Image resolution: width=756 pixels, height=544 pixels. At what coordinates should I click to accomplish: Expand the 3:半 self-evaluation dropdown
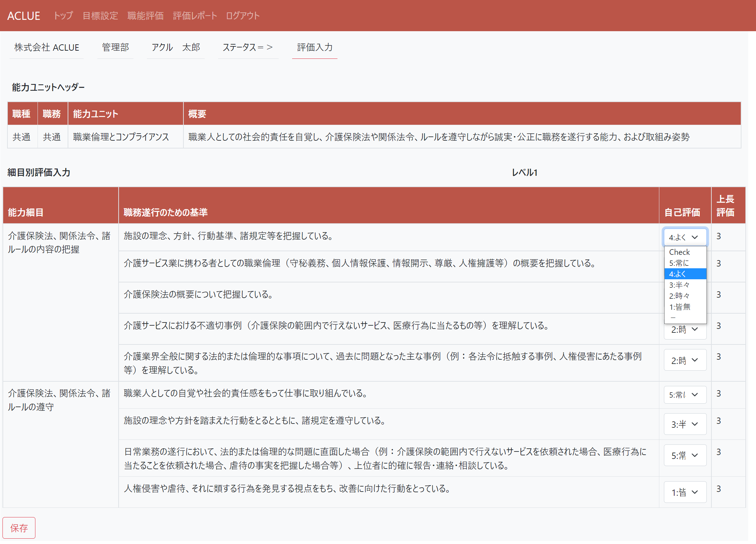coord(684,424)
